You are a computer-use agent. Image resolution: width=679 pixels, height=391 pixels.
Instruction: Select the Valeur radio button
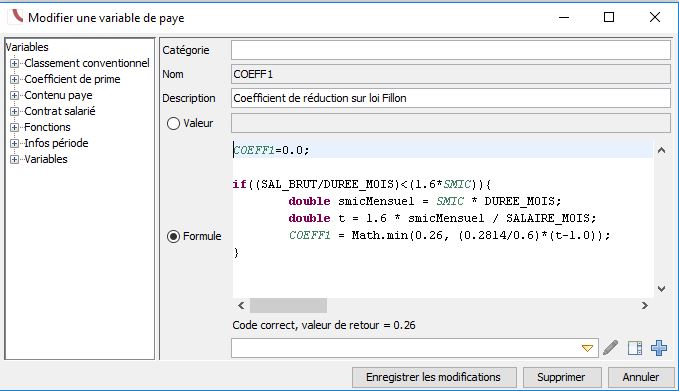[173, 123]
